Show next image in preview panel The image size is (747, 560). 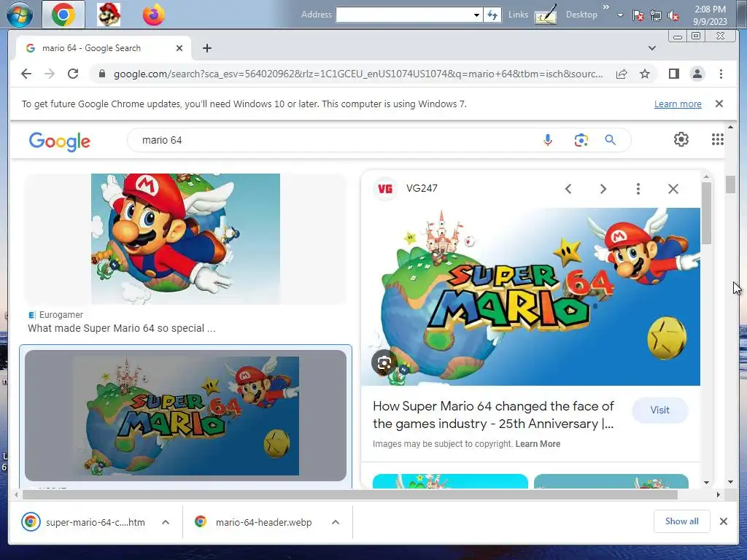[x=603, y=189]
